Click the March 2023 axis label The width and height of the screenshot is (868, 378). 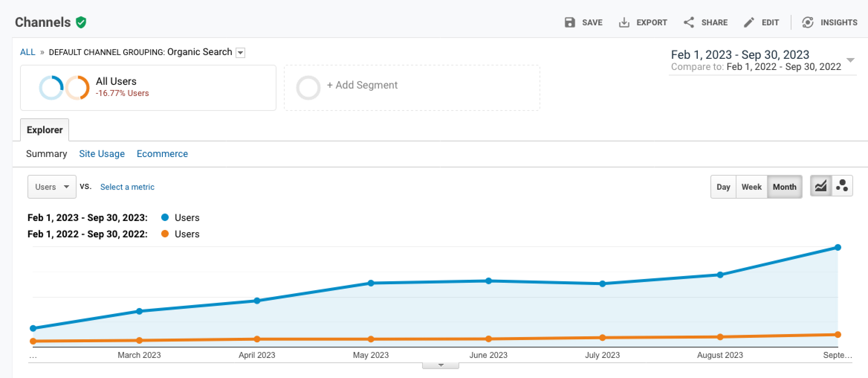pos(139,355)
